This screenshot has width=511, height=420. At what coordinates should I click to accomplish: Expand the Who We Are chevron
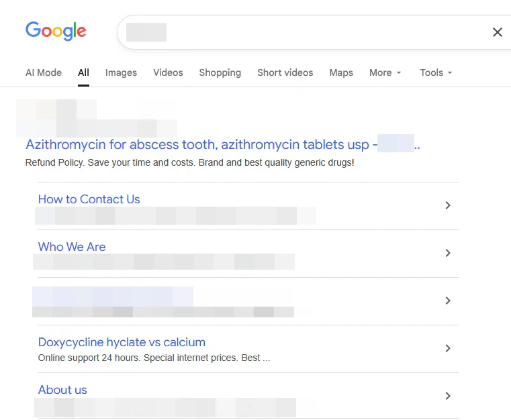(448, 253)
